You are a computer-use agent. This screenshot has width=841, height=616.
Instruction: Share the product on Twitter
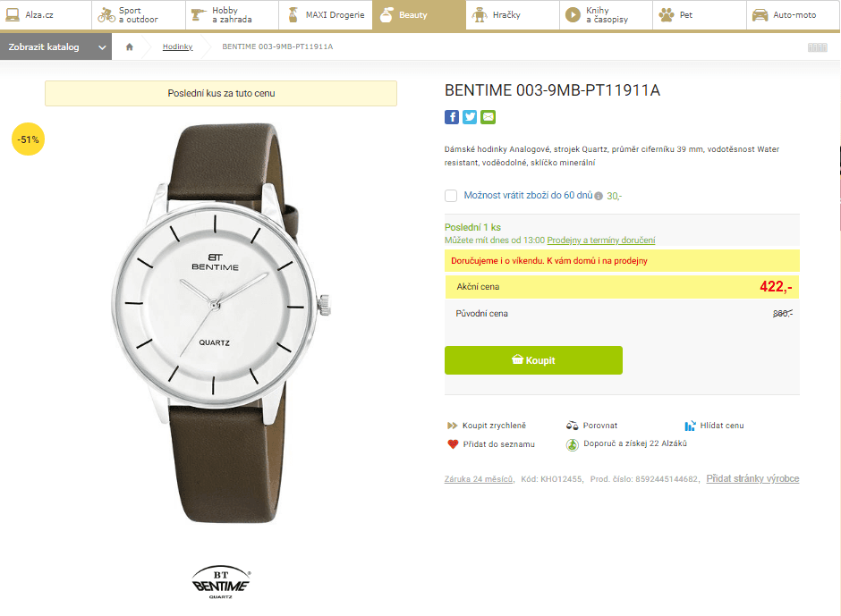tap(470, 117)
